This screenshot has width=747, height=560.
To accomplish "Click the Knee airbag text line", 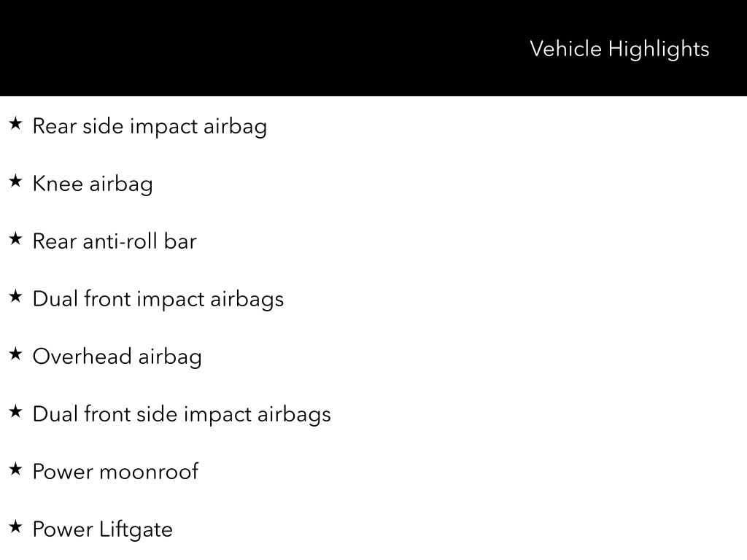I will coord(93,184).
